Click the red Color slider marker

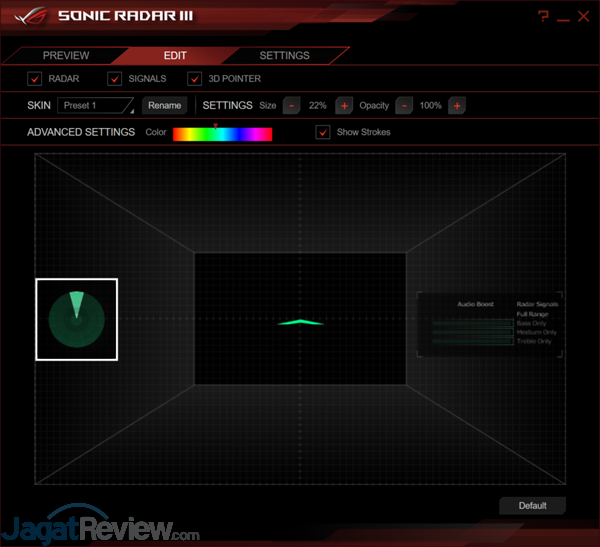pyautogui.click(x=215, y=126)
